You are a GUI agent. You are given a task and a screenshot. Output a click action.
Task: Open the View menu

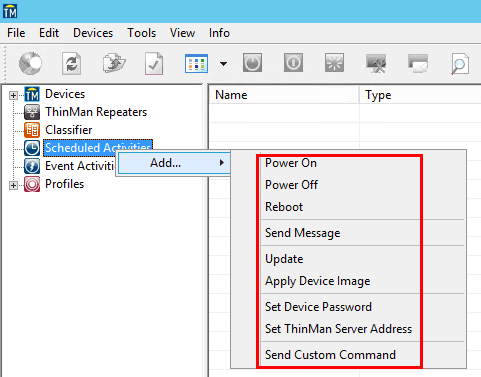pos(182,33)
